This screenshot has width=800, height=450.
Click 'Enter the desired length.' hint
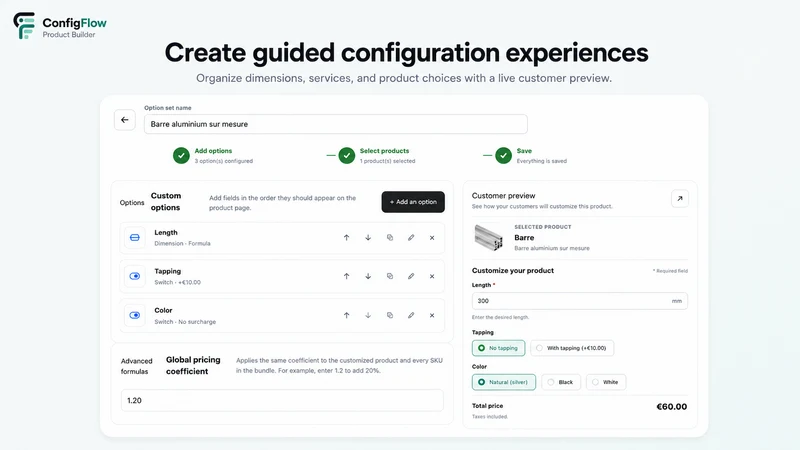pyautogui.click(x=501, y=317)
